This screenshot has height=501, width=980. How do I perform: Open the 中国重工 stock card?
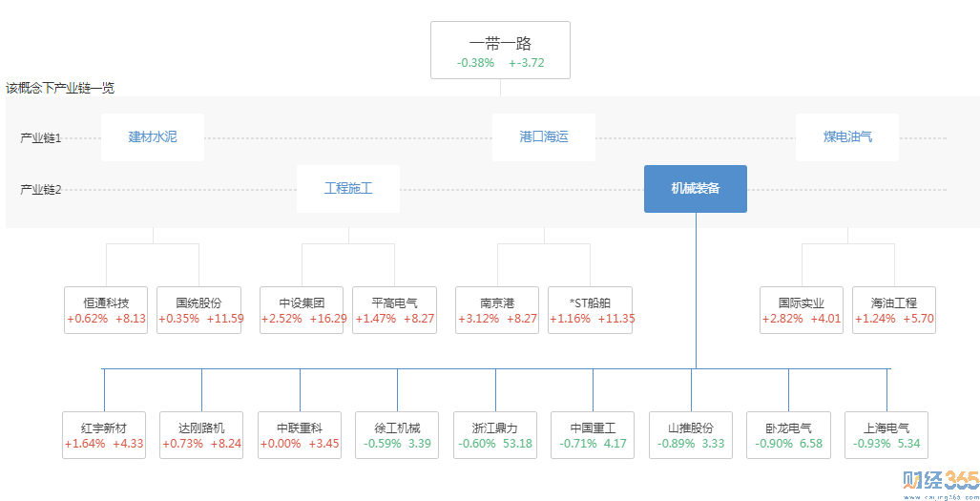click(x=593, y=435)
